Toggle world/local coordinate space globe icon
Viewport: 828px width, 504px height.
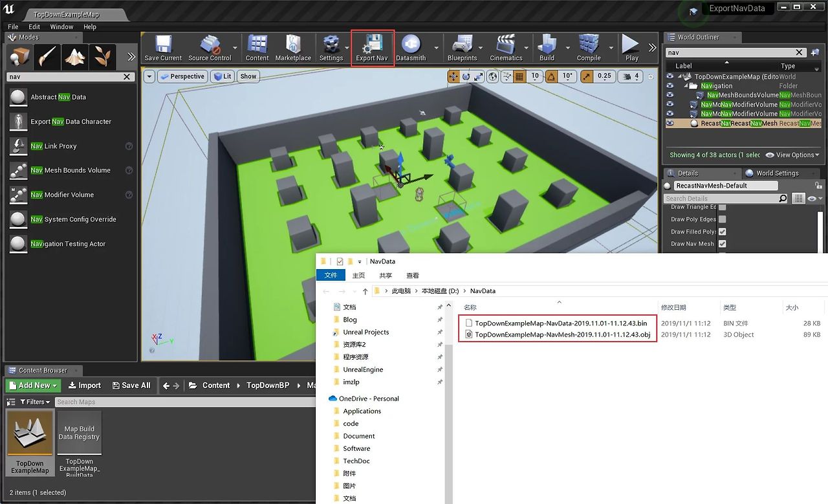coord(493,76)
